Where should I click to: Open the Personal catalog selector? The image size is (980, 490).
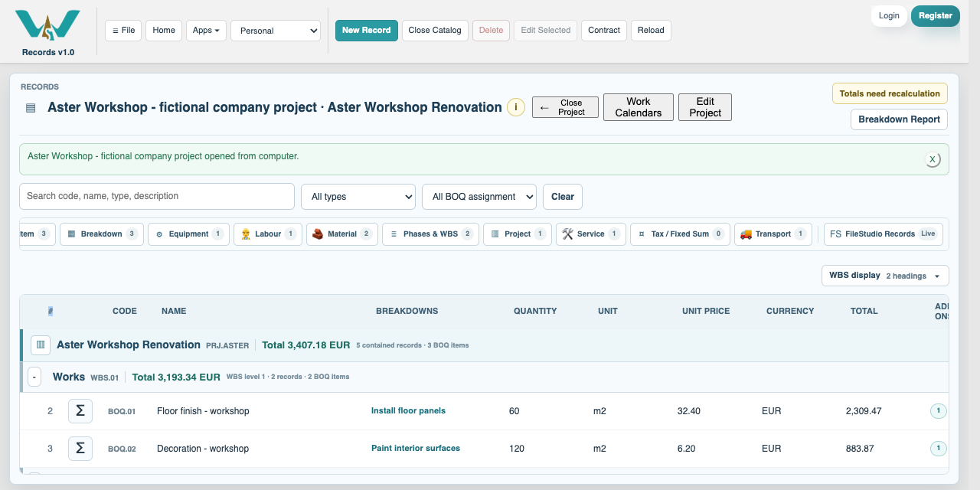click(276, 31)
